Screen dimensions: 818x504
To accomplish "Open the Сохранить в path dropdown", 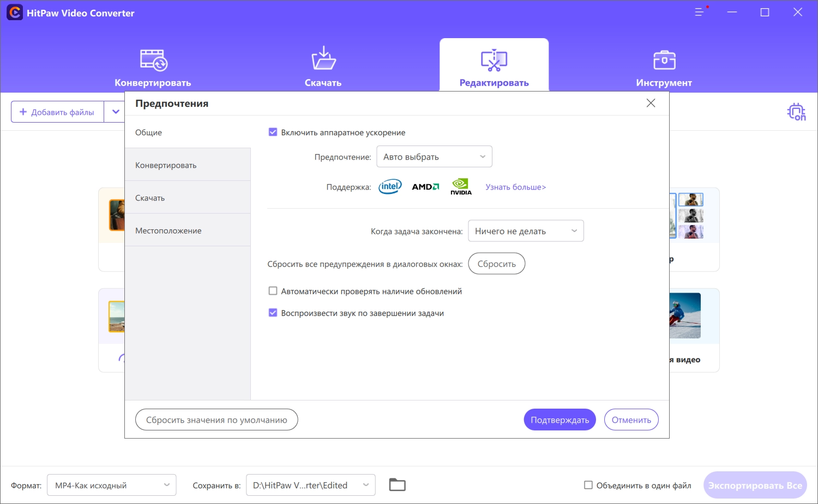I will (311, 485).
